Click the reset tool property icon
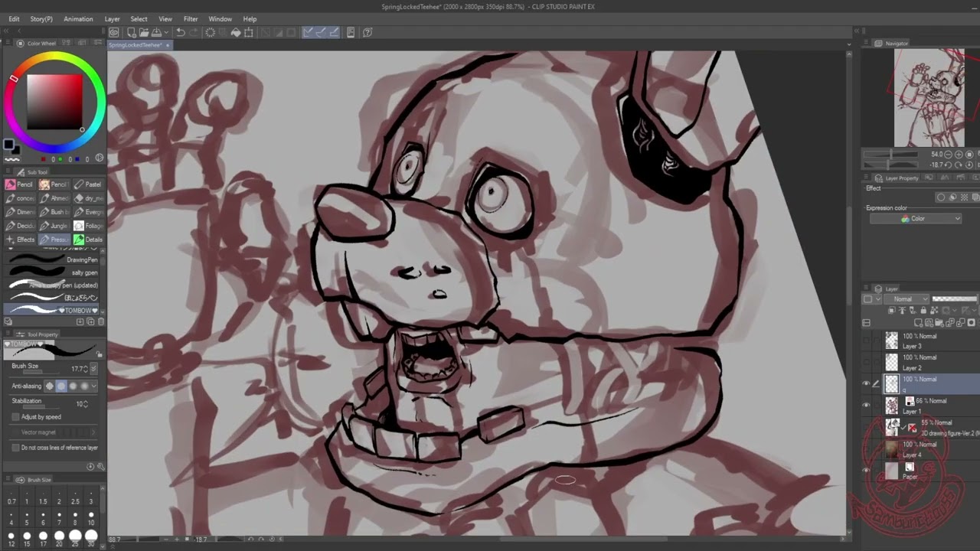 [x=91, y=466]
